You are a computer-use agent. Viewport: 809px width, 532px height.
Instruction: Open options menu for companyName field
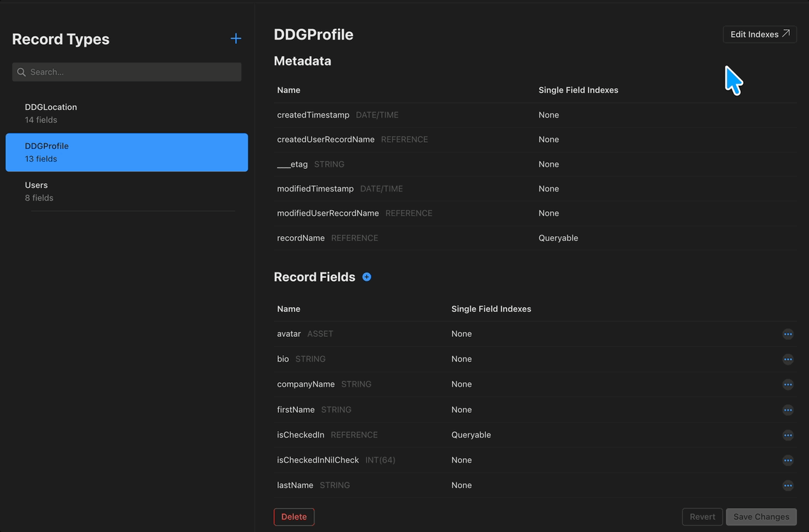point(787,384)
